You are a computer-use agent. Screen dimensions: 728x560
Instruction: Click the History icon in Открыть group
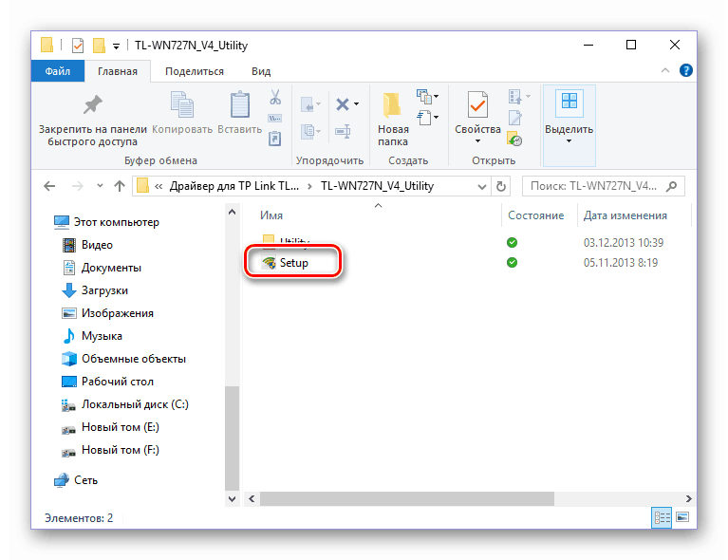[514, 139]
